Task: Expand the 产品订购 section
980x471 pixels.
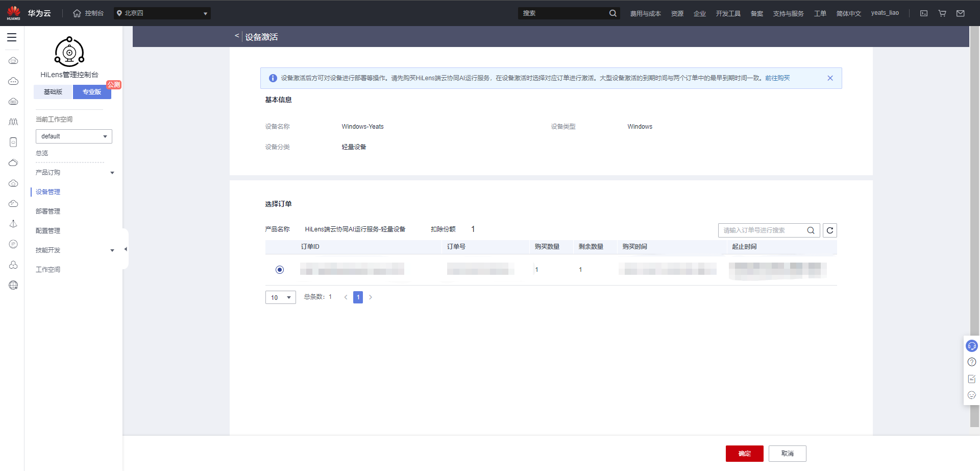Action: pos(75,173)
